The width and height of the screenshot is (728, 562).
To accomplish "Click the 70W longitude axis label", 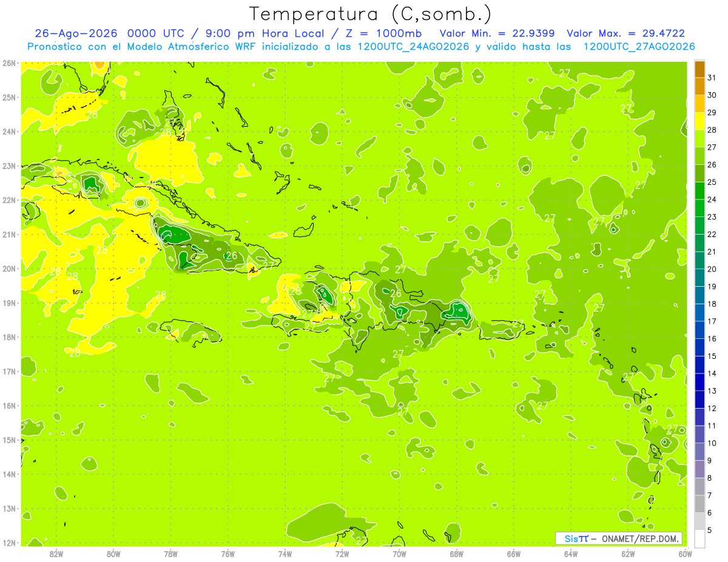I will pyautogui.click(x=399, y=554).
